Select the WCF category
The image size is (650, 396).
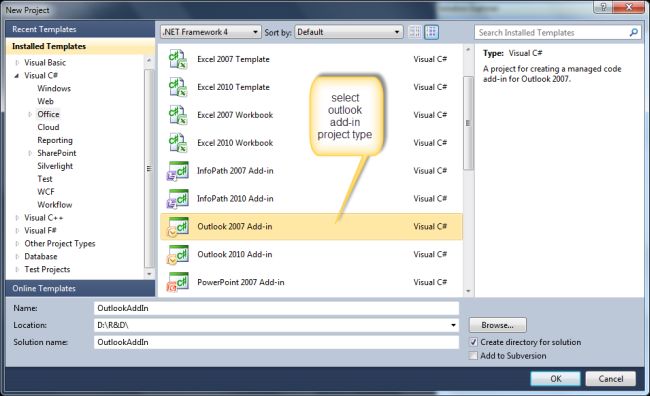(46, 192)
